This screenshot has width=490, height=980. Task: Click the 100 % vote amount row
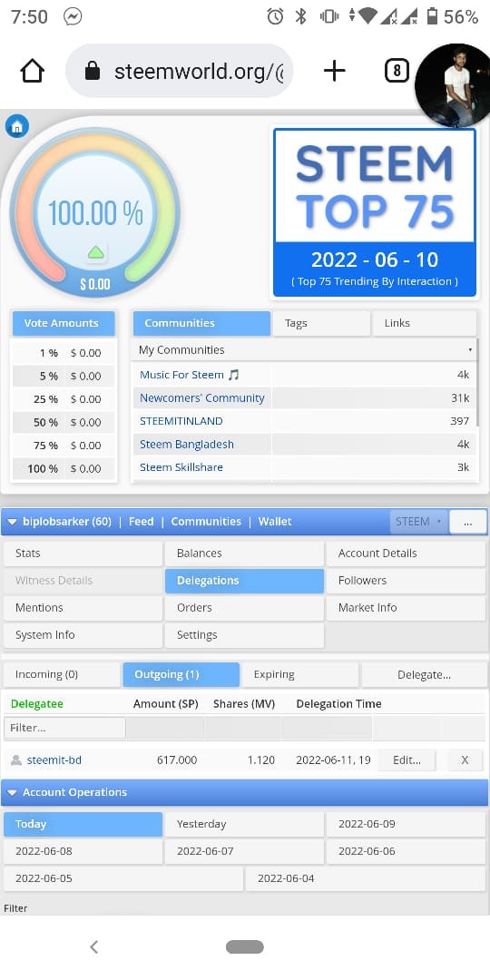(x=64, y=469)
